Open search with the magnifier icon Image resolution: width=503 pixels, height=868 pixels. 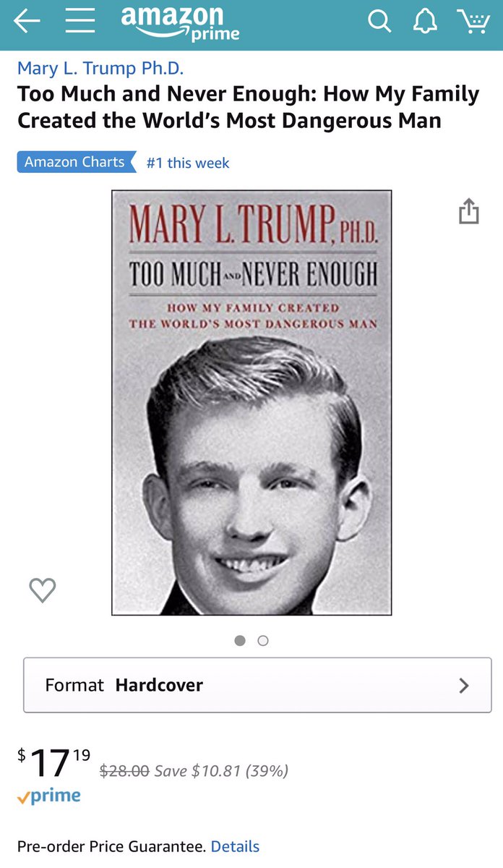379,22
